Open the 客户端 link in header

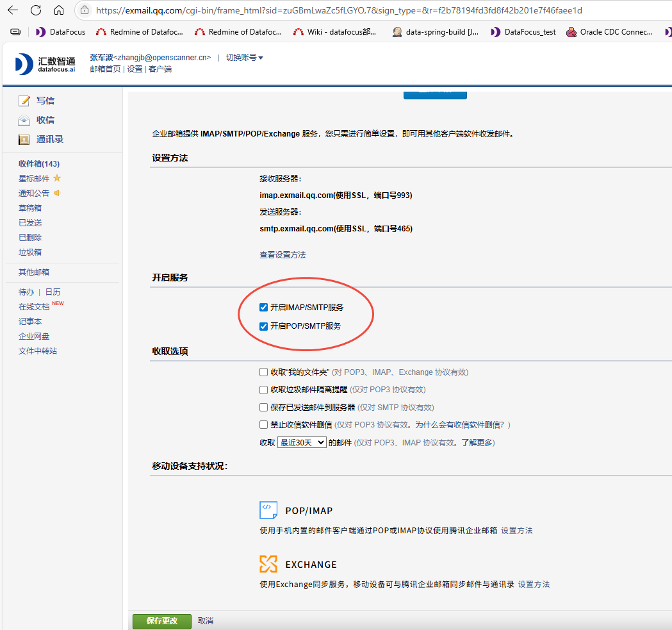pos(160,69)
